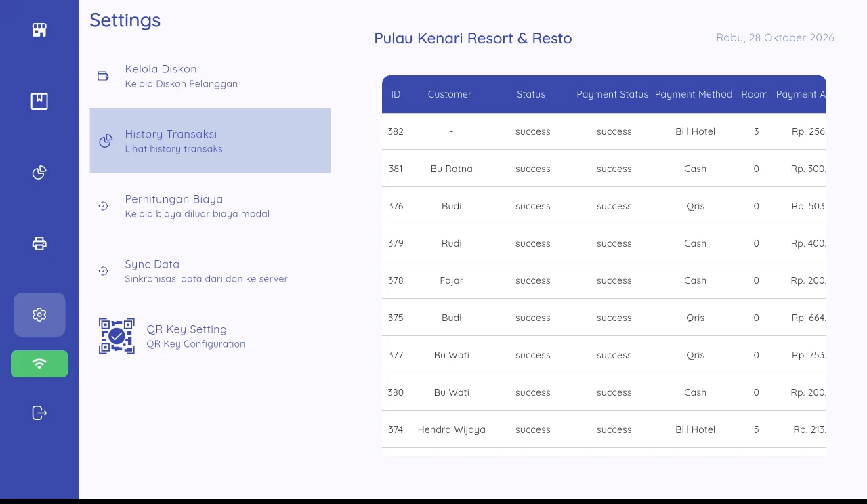Open the store home icon in sidebar
The image size is (867, 504).
coord(39,30)
